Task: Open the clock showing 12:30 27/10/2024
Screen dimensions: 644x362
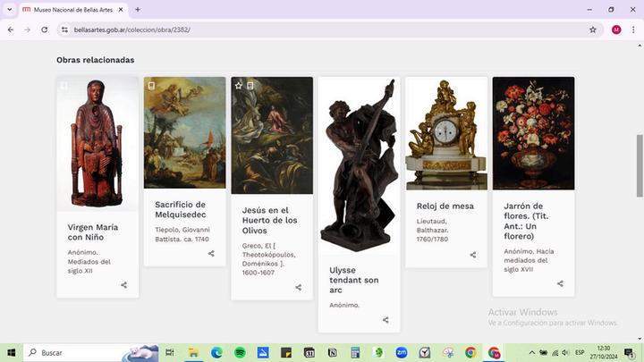Action: (604, 352)
